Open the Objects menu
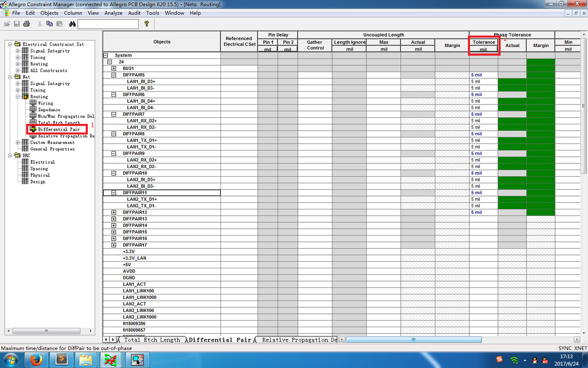This screenshot has height=368, width=588. [49, 13]
